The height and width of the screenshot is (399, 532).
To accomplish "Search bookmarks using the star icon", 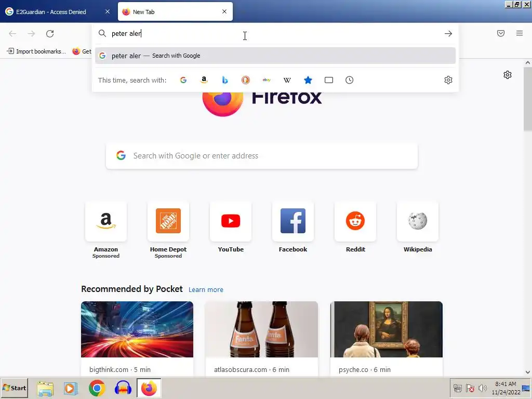I will click(x=308, y=80).
